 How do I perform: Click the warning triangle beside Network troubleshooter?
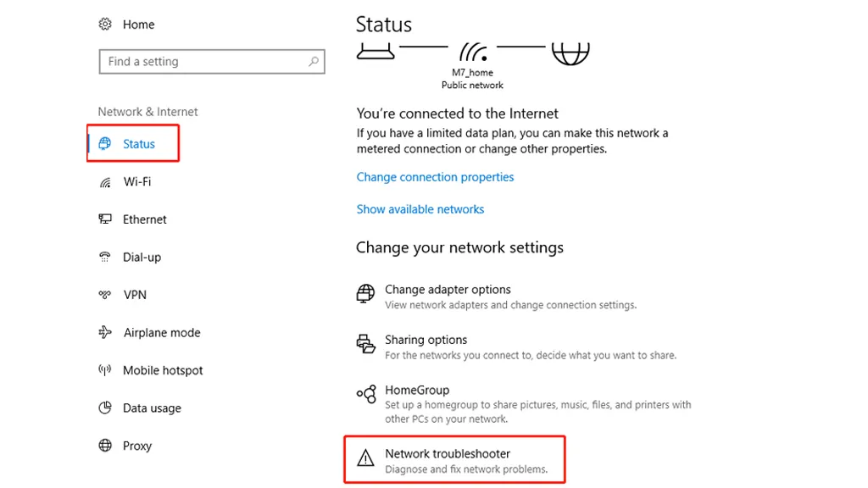point(365,457)
